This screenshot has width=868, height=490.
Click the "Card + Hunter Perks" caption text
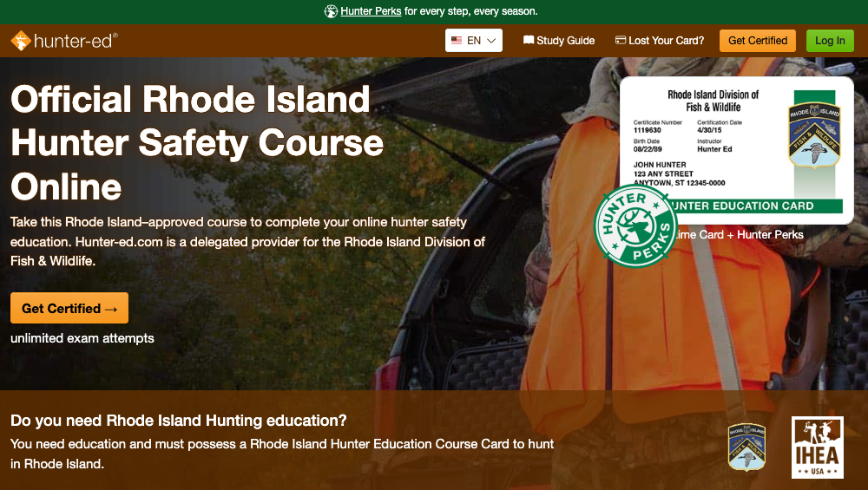tap(750, 234)
